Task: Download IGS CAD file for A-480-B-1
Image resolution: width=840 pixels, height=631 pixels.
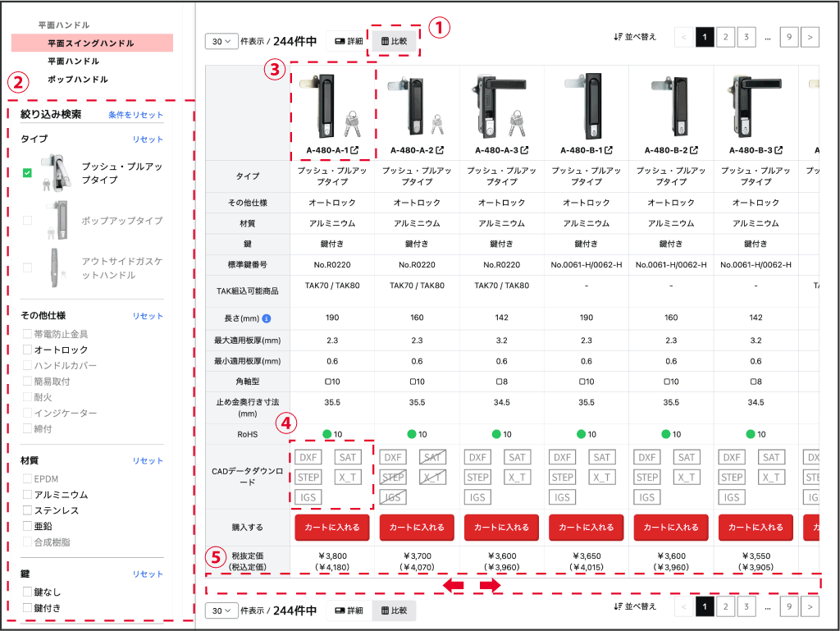Action: coord(563,497)
